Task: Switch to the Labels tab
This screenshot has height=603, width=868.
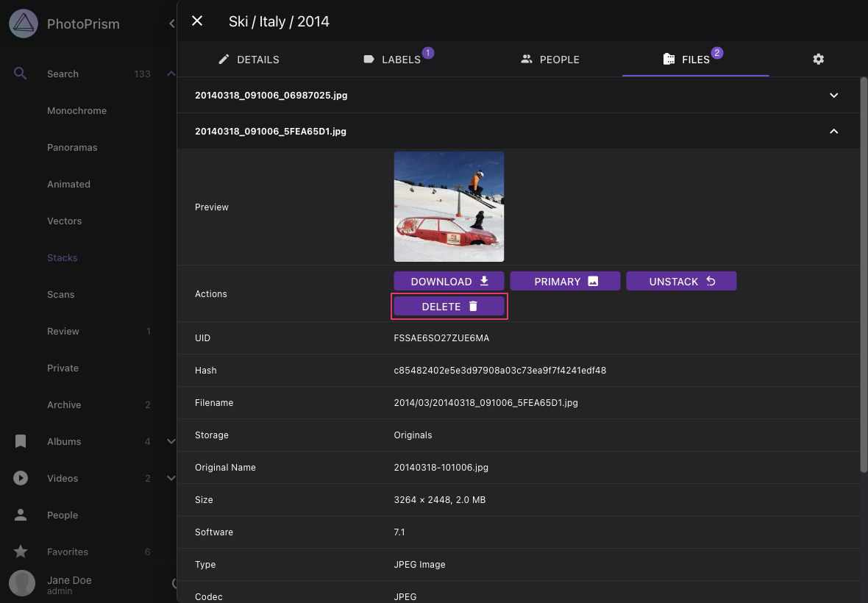Action: [399, 59]
